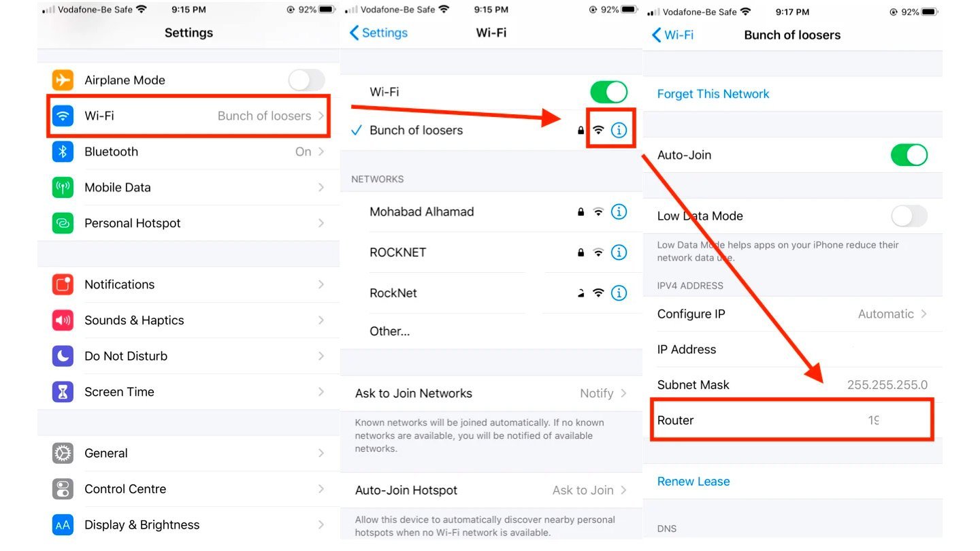Tap the orange Airplane Mode icon
The image size is (980, 551).
[63, 80]
